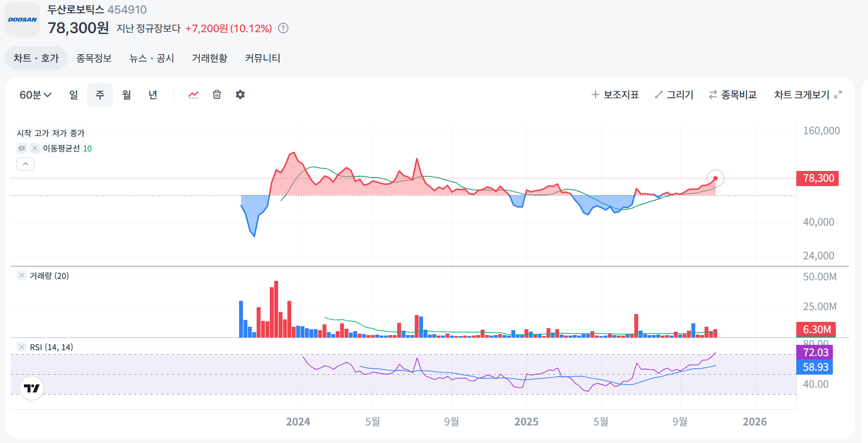Click the 24,000 price axis label

(x=819, y=256)
